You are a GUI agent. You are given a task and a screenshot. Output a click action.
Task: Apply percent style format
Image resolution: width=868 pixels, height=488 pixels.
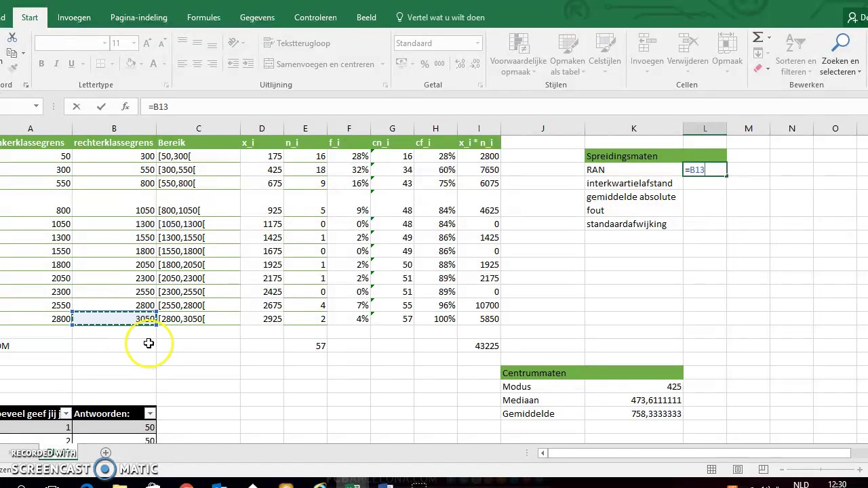coord(425,64)
